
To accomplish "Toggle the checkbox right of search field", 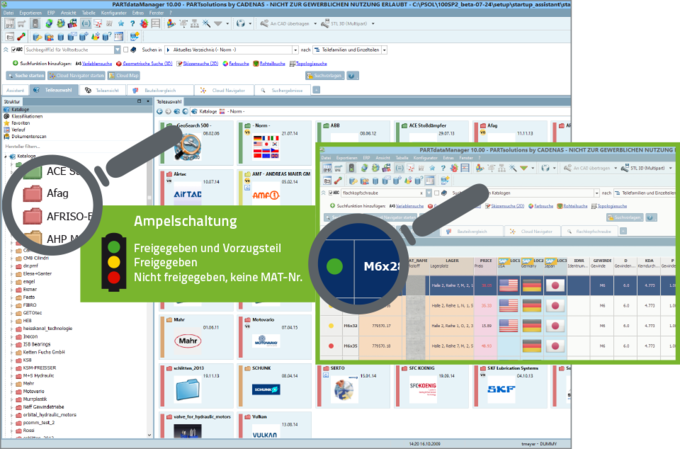I will coord(126,50).
